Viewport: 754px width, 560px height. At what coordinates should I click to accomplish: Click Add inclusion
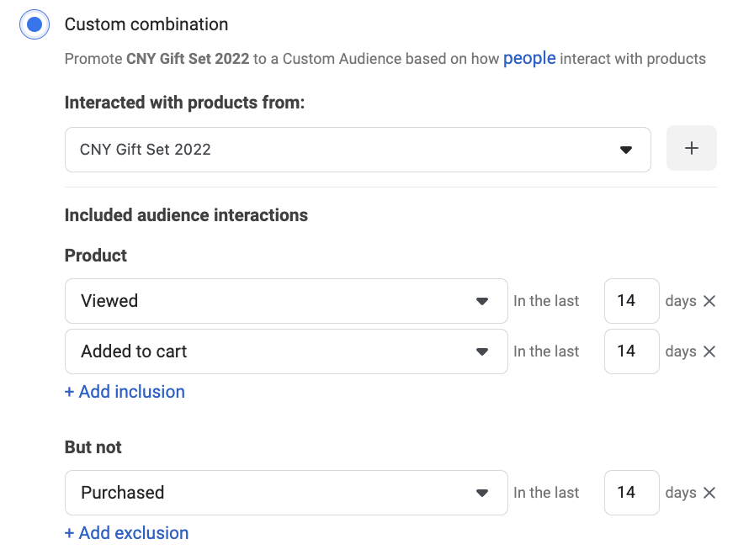125,392
